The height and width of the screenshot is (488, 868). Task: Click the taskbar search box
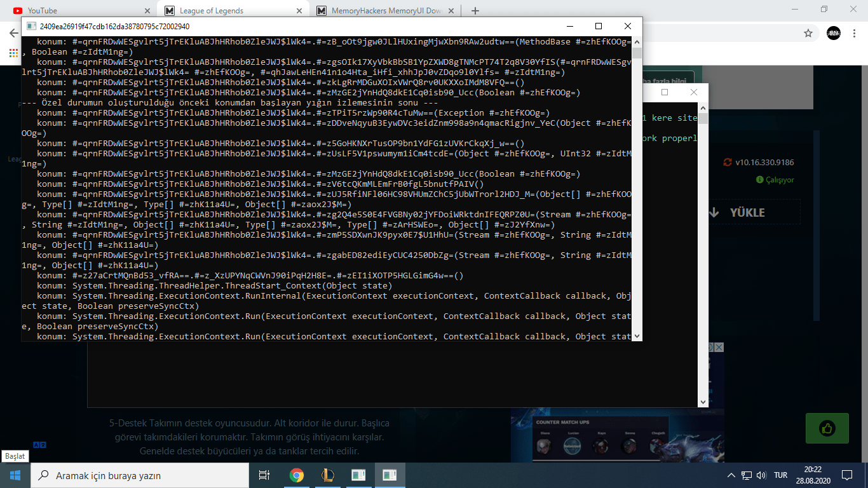pos(140,475)
